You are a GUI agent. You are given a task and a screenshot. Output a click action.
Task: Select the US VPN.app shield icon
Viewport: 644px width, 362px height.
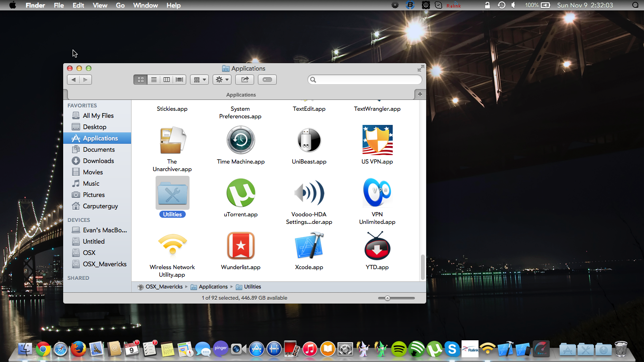point(377,140)
